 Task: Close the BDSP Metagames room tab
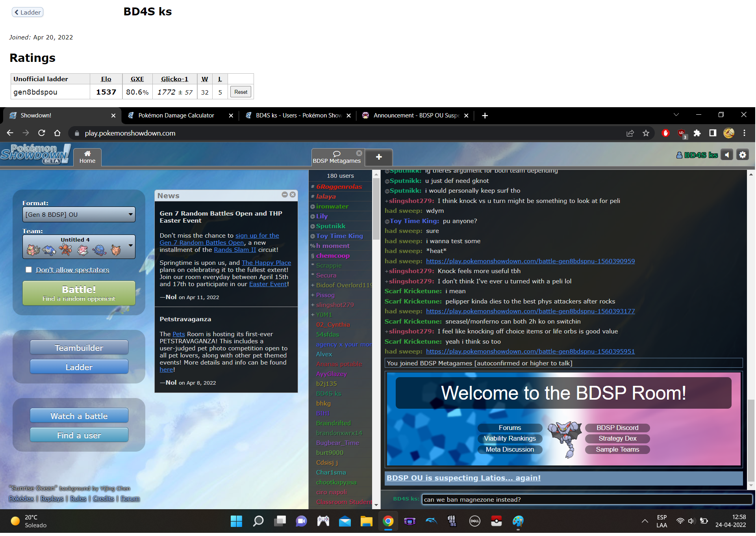pos(359,153)
